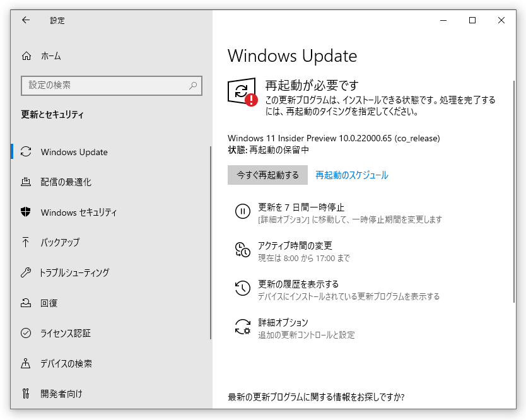This screenshot has height=420, width=526.
Task: Click the 回復 recovery icon
Action: [x=26, y=303]
